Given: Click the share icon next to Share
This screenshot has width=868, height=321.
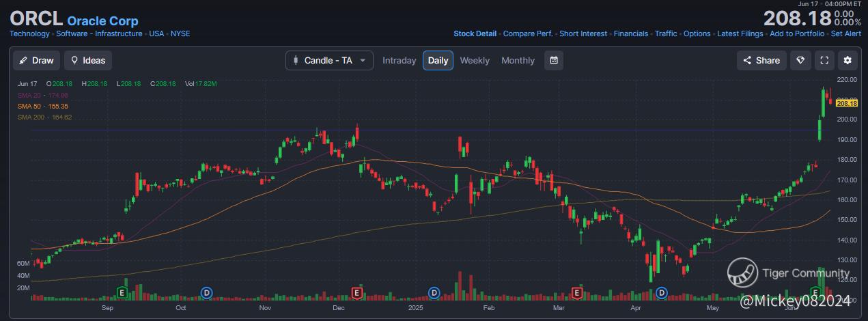Looking at the screenshot, I should pyautogui.click(x=747, y=60).
